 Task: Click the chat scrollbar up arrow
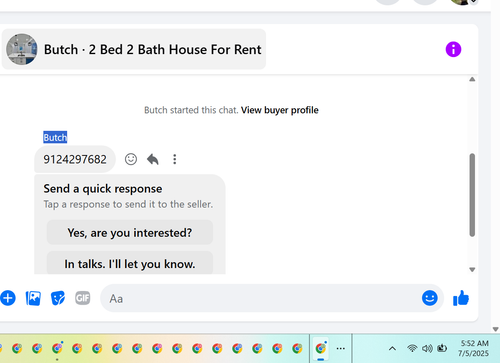[x=472, y=79]
